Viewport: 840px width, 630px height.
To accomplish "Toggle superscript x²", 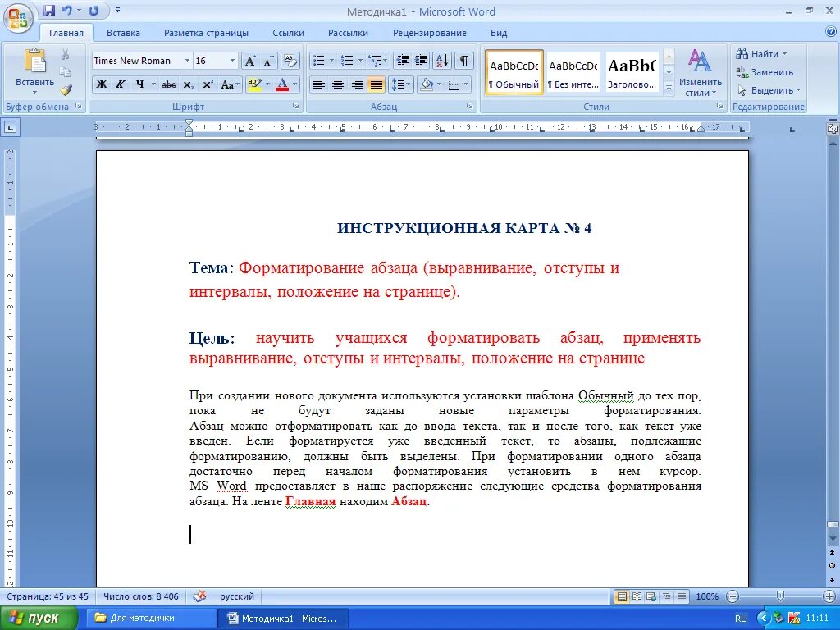I will pyautogui.click(x=208, y=84).
